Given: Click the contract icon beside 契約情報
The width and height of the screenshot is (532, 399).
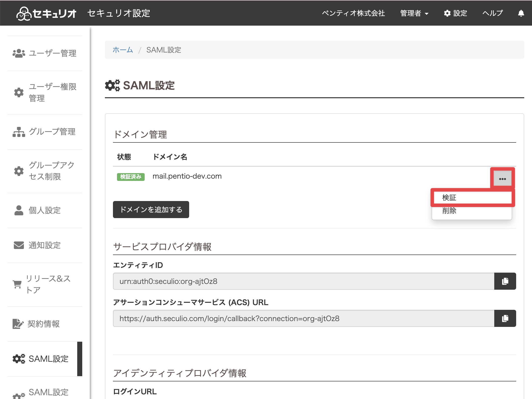Looking at the screenshot, I should pos(18,324).
